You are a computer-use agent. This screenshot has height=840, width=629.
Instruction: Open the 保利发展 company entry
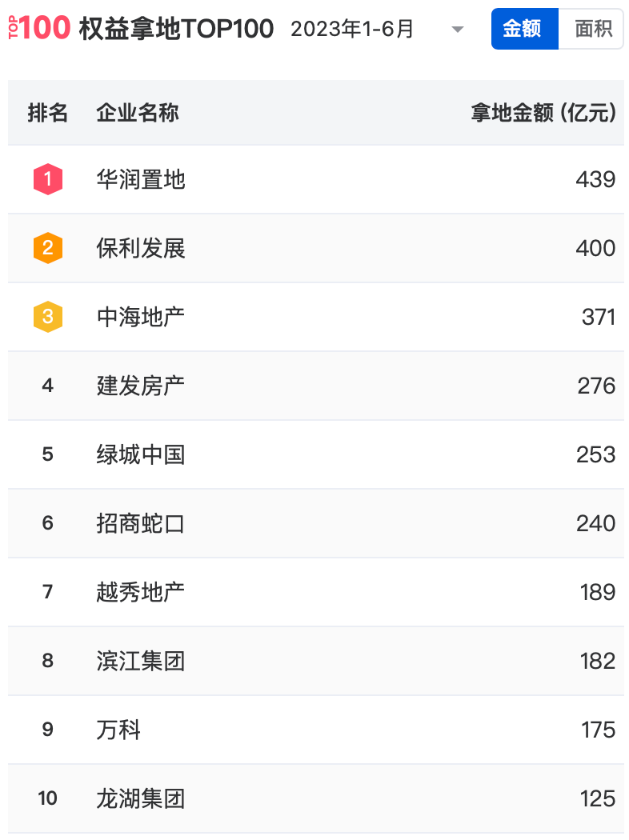tap(141, 248)
